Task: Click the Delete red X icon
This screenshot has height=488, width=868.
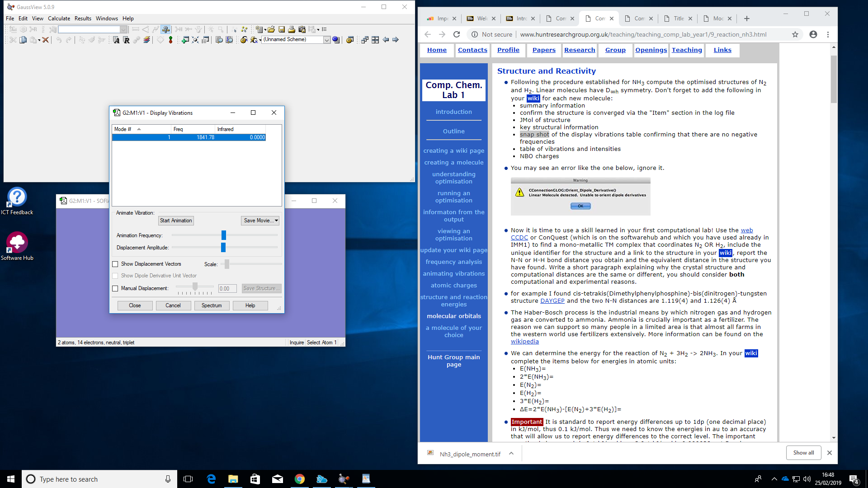Action: (46, 40)
